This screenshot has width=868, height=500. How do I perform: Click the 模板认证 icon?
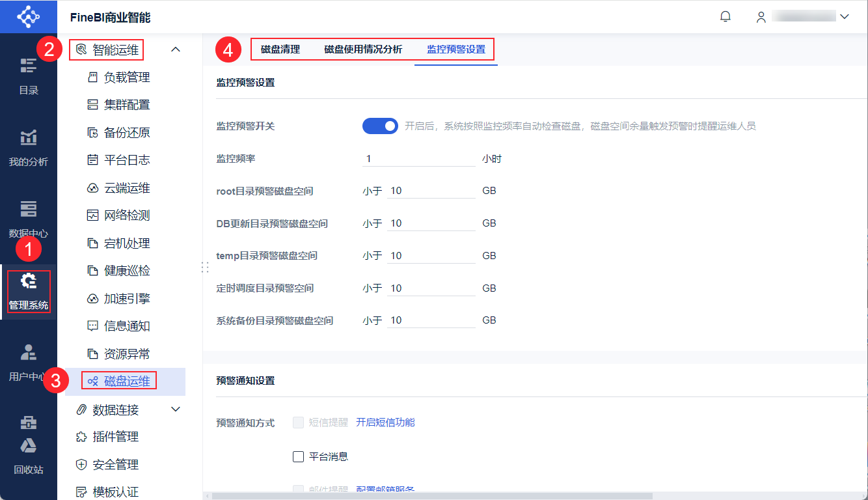[81, 492]
